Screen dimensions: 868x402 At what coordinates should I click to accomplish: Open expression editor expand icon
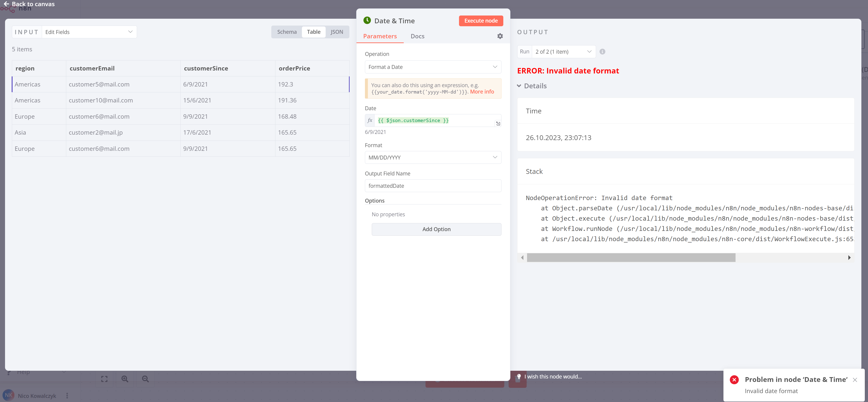(x=498, y=124)
